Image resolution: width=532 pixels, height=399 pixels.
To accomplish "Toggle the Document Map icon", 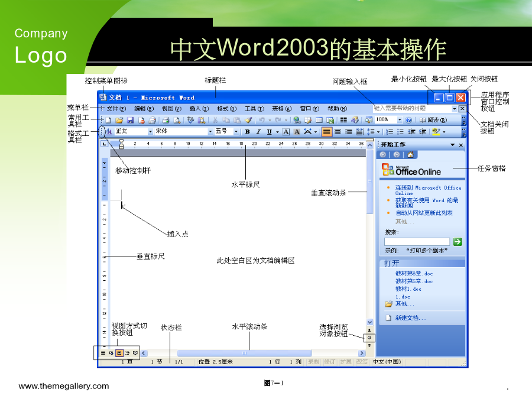I will coord(368,120).
